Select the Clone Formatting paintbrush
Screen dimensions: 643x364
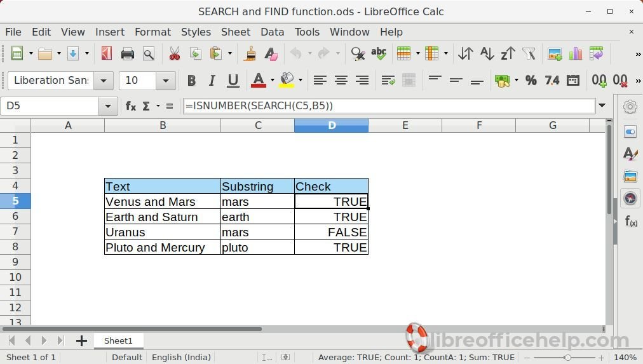(249, 54)
